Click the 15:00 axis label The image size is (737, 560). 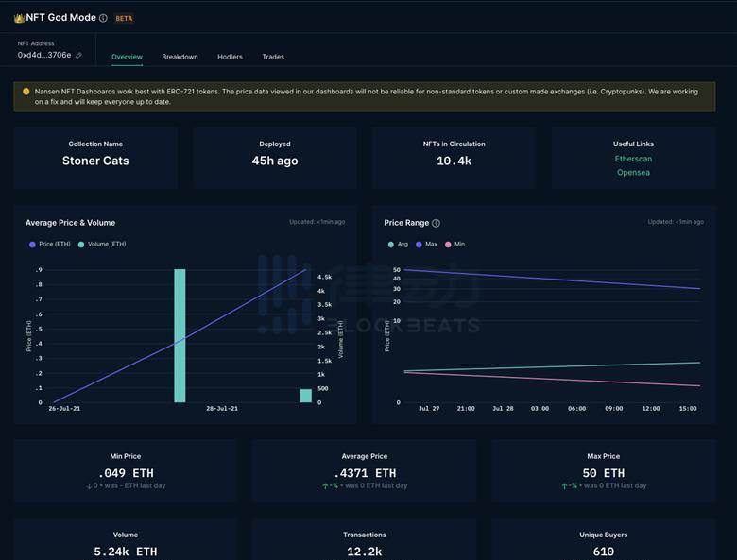[x=688, y=409]
